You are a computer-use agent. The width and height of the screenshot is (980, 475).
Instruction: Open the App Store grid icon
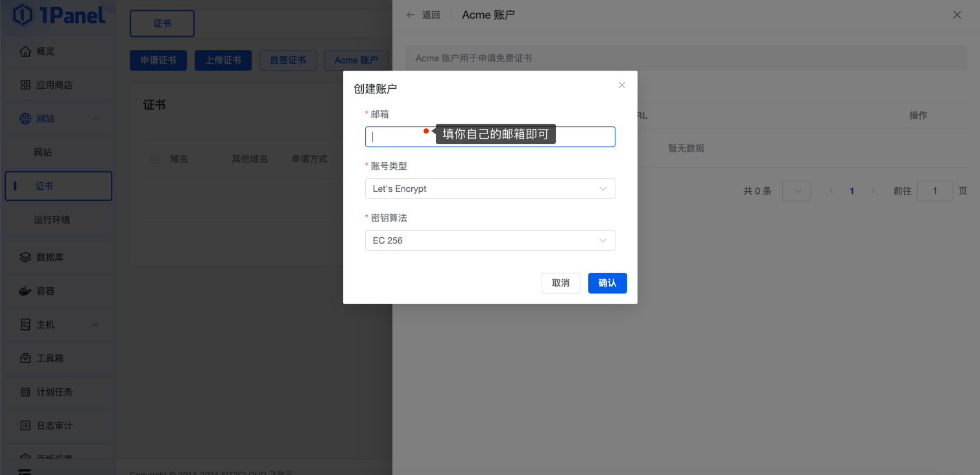pyautogui.click(x=25, y=85)
